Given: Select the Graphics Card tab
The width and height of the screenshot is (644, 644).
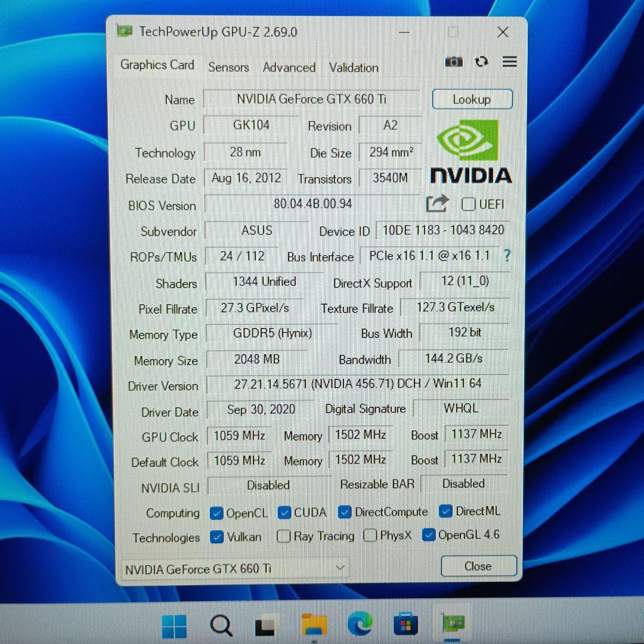Looking at the screenshot, I should pos(157,65).
